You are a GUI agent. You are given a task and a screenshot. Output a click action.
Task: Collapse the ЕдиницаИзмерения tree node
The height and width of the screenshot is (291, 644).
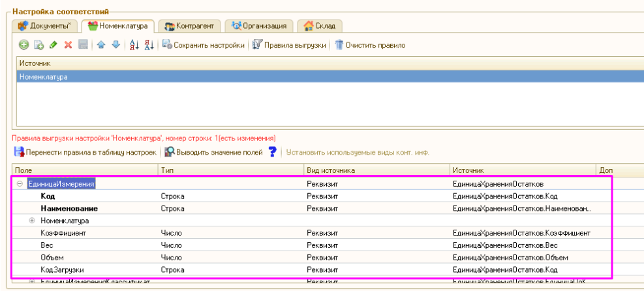(20, 184)
